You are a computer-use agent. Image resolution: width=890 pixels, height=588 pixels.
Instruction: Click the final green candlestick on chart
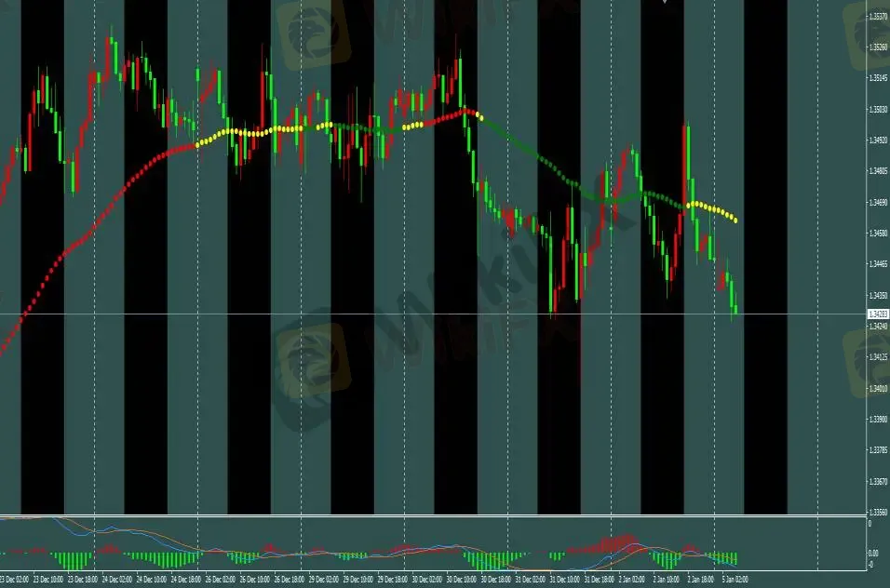coord(735,310)
